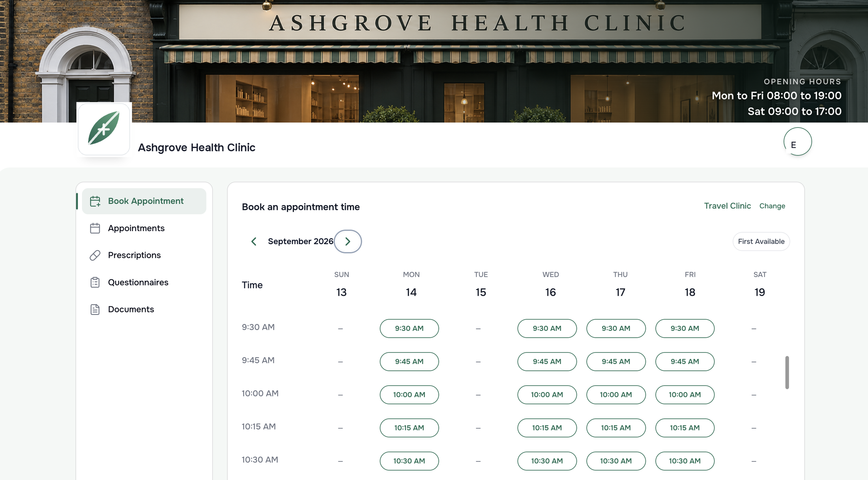The image size is (868, 480).
Task: Select Friday 18 at 9:45 AM slot
Action: (x=685, y=362)
